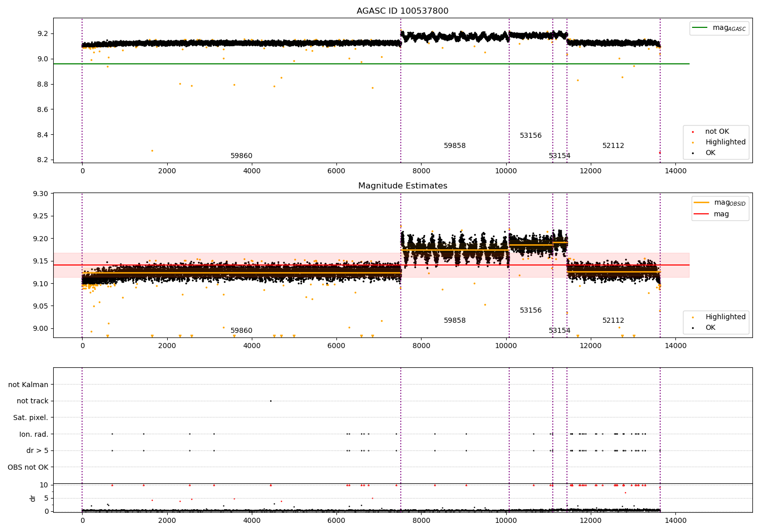Click the orange line sample in the middle legend

[x=702, y=203]
